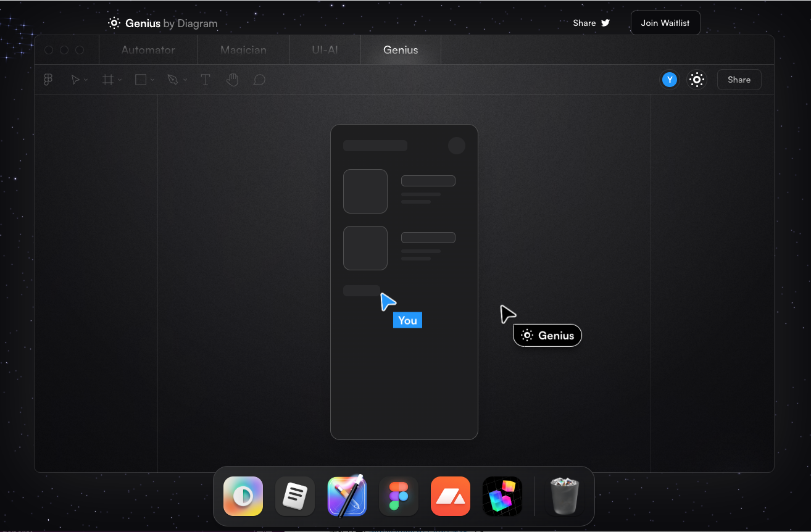The image size is (811, 532).
Task: Open the orange Automator dock app
Action: click(451, 496)
